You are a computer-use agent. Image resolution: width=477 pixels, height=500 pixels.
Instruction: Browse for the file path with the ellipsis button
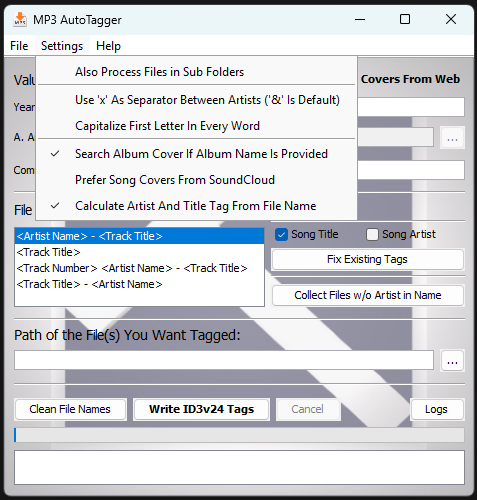tap(452, 360)
